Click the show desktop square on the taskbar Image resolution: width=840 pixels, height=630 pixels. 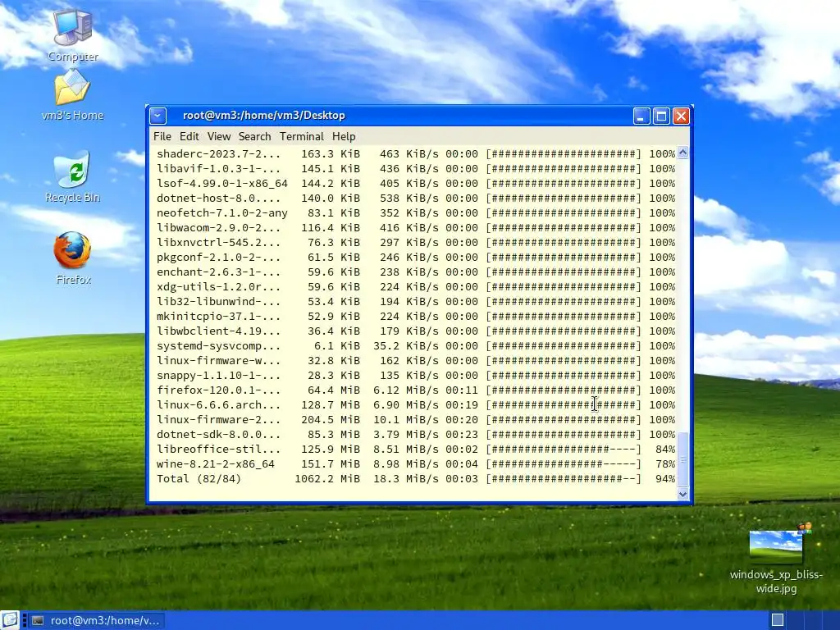778,620
